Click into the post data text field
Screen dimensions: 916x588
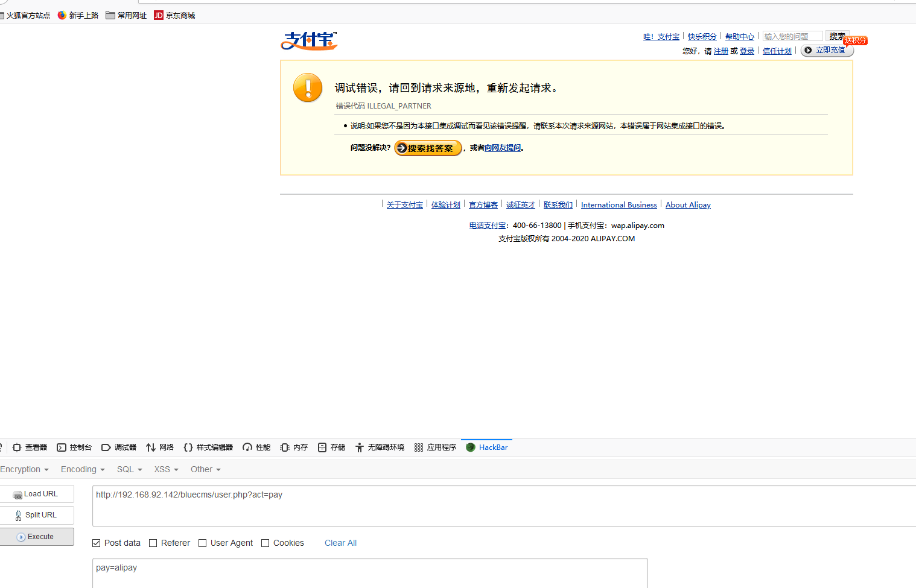(370, 573)
